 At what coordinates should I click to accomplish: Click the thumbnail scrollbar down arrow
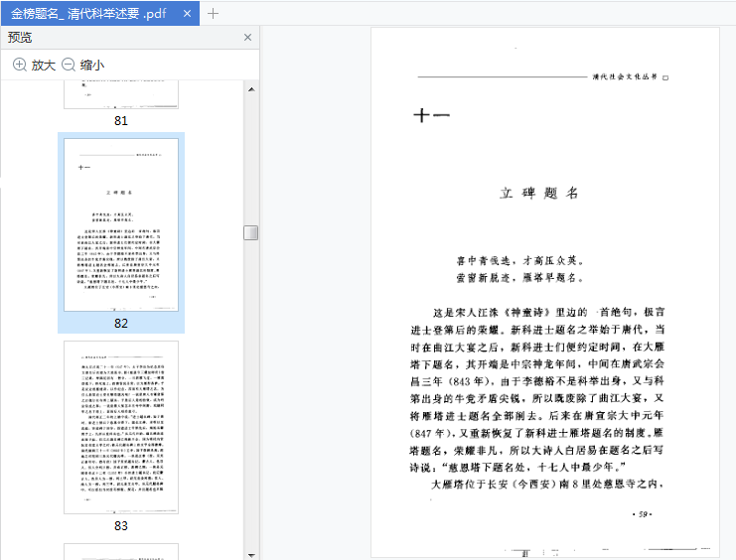(x=251, y=555)
